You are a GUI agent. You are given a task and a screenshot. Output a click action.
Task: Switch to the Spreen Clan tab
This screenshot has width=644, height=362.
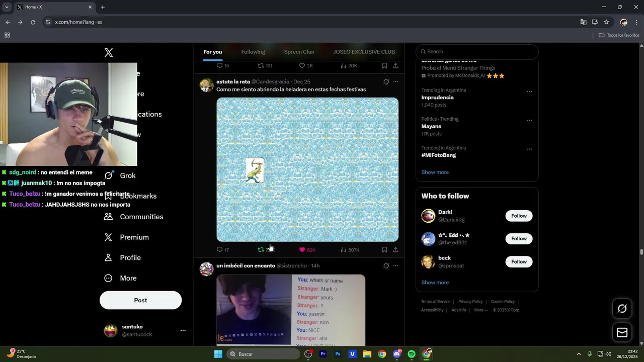(299, 52)
